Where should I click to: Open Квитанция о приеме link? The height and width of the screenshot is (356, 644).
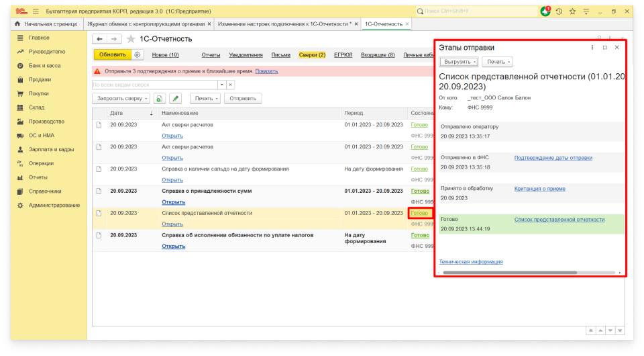pos(539,189)
